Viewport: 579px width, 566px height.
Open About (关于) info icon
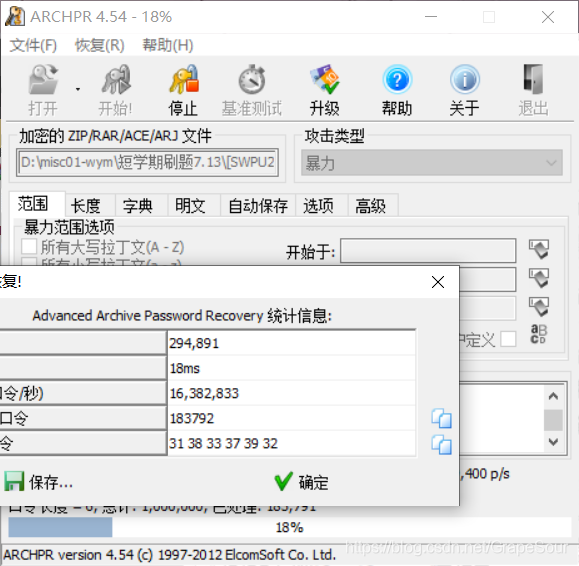click(465, 79)
